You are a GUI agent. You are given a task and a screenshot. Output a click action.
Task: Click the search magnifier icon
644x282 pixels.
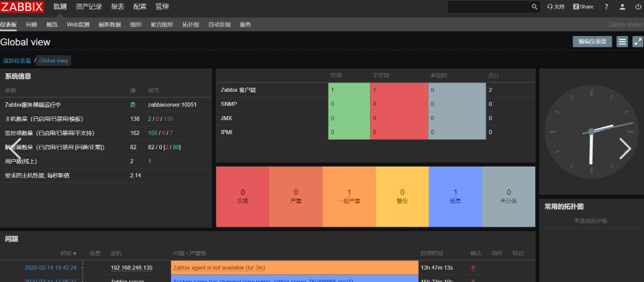pos(534,7)
